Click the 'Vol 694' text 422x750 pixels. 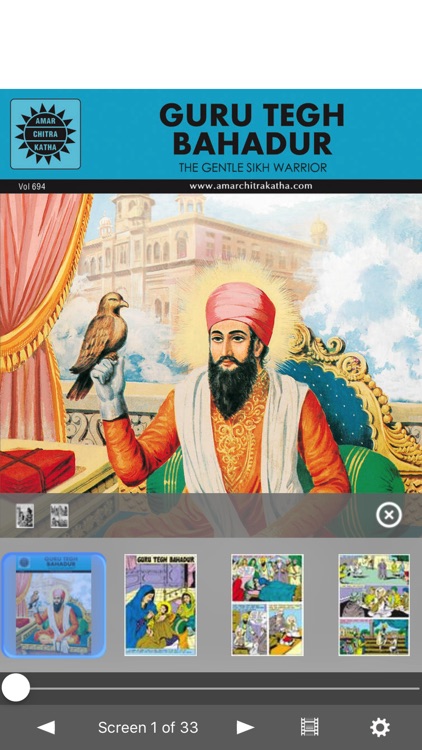tap(32, 186)
